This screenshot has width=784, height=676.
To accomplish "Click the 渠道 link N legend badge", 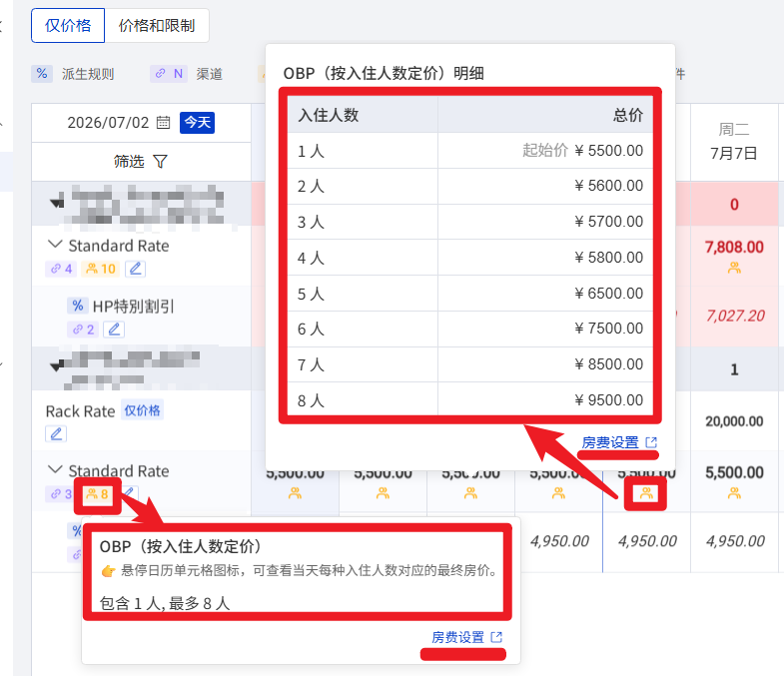I will click(x=169, y=74).
